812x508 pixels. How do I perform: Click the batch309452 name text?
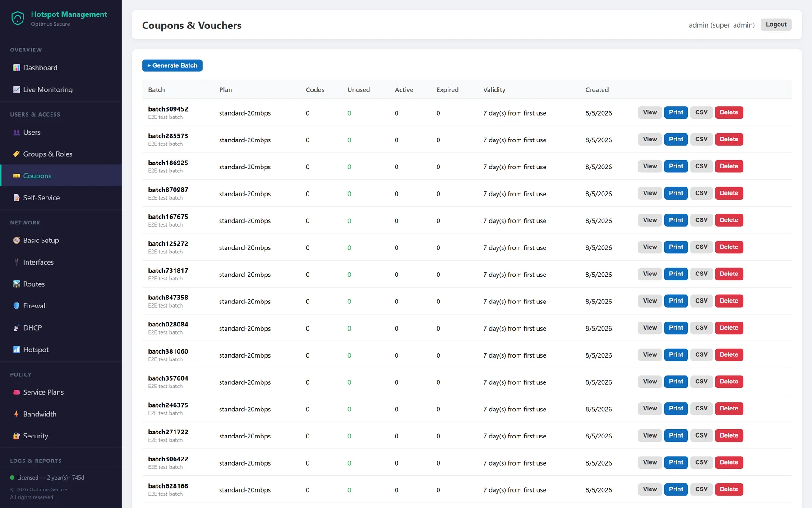pos(168,109)
